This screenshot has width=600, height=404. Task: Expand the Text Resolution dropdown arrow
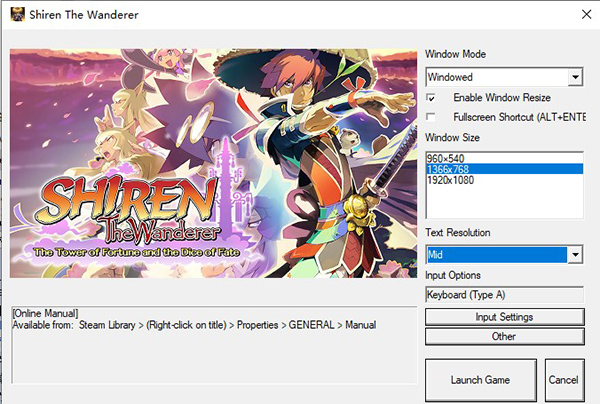pos(575,254)
